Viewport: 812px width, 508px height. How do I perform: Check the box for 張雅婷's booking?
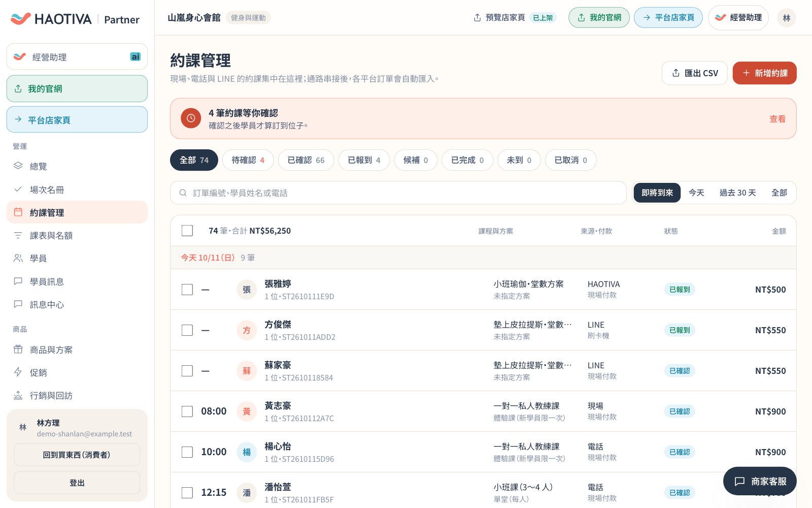187,290
